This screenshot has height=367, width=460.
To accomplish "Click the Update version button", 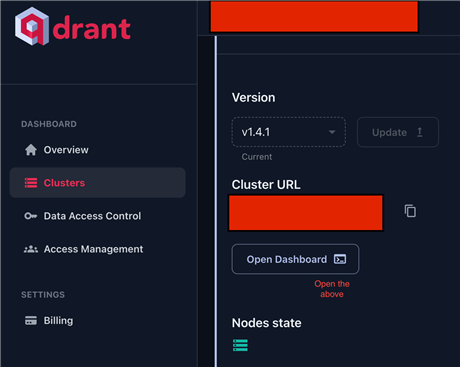I will 398,132.
